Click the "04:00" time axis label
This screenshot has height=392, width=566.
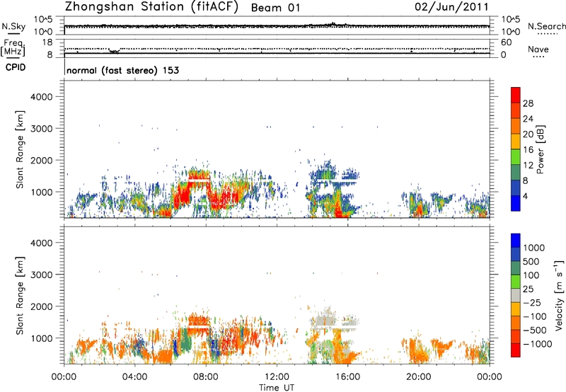coord(134,377)
